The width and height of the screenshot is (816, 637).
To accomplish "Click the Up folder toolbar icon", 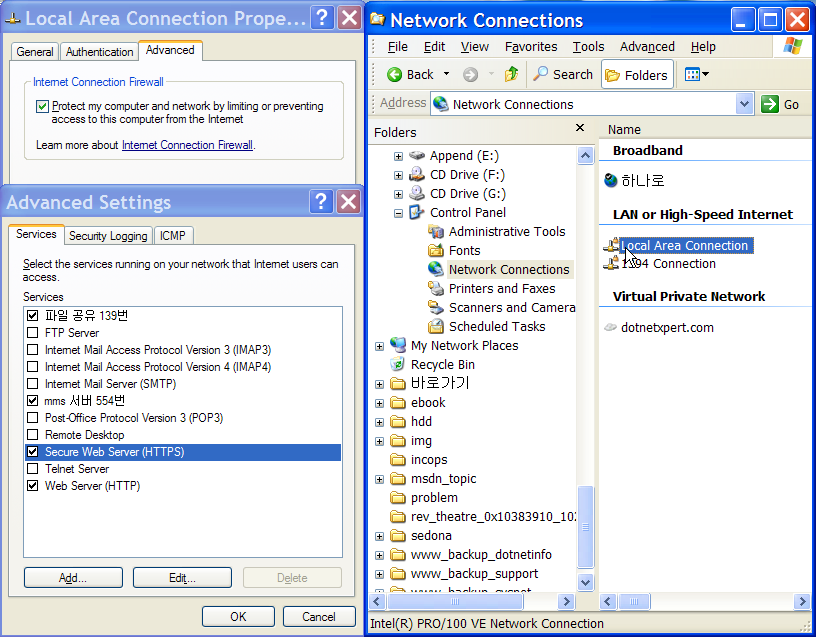I will click(x=512, y=75).
